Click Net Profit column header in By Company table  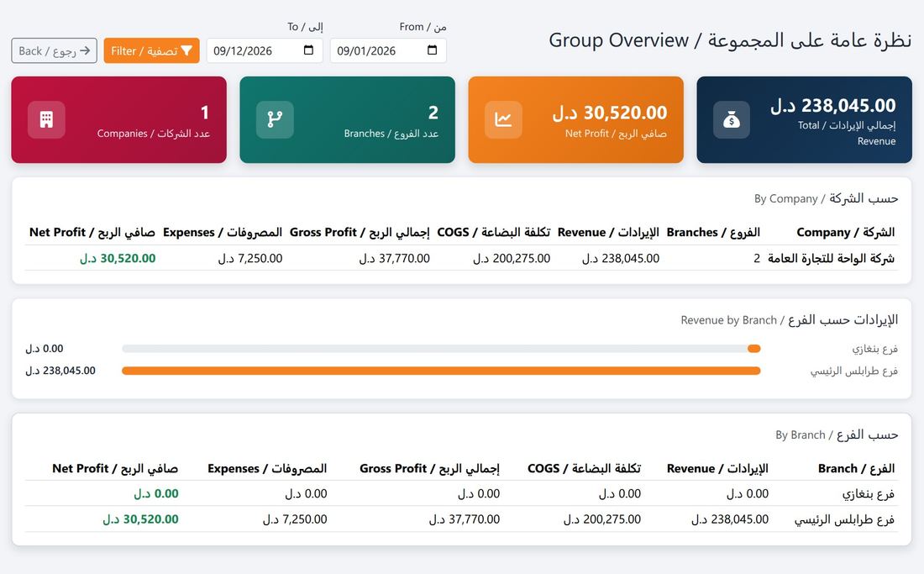[92, 232]
